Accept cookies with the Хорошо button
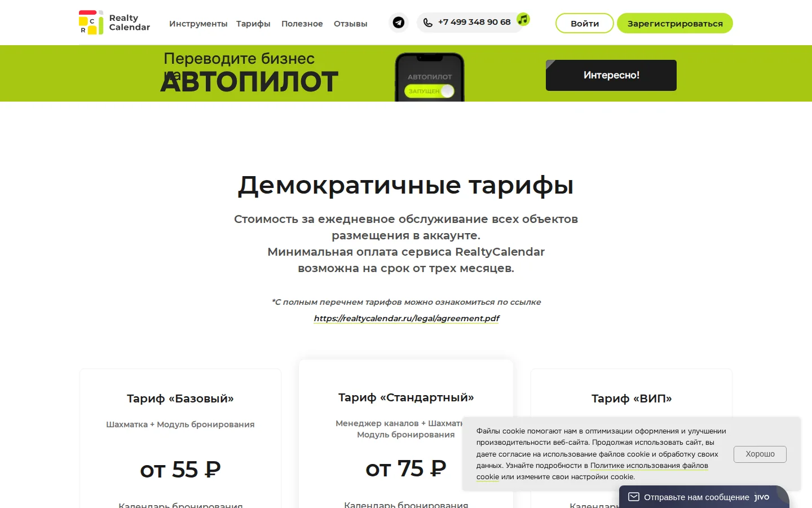The width and height of the screenshot is (812, 508). point(760,454)
